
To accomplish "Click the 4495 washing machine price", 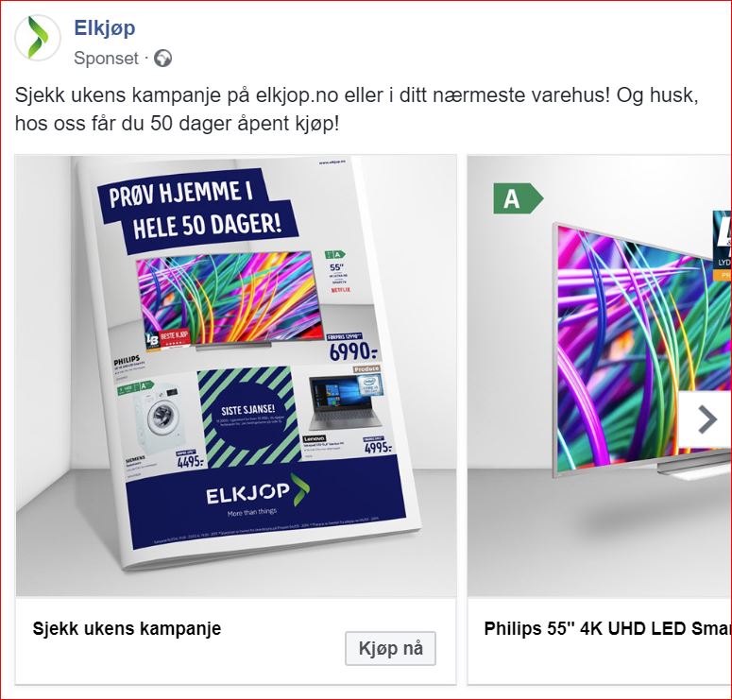I will [x=191, y=462].
